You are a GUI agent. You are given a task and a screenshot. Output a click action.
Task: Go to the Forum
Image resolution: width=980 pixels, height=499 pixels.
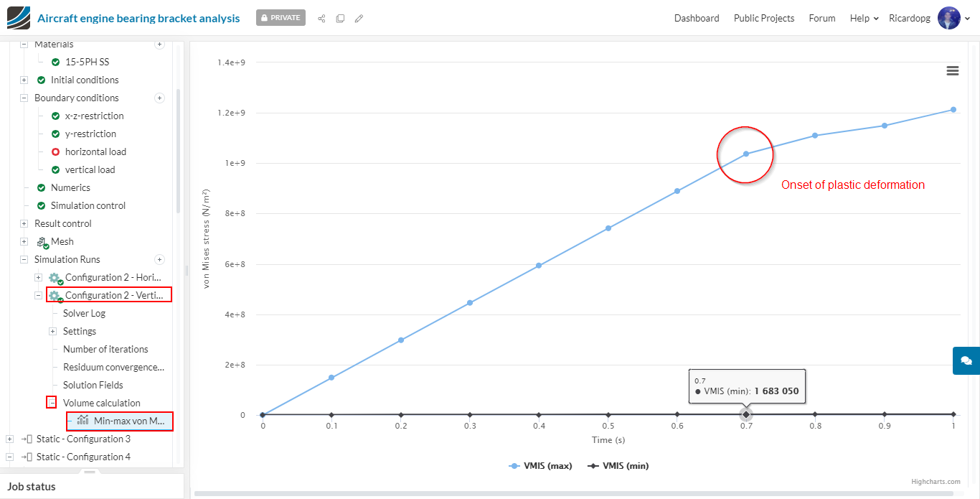(x=822, y=18)
